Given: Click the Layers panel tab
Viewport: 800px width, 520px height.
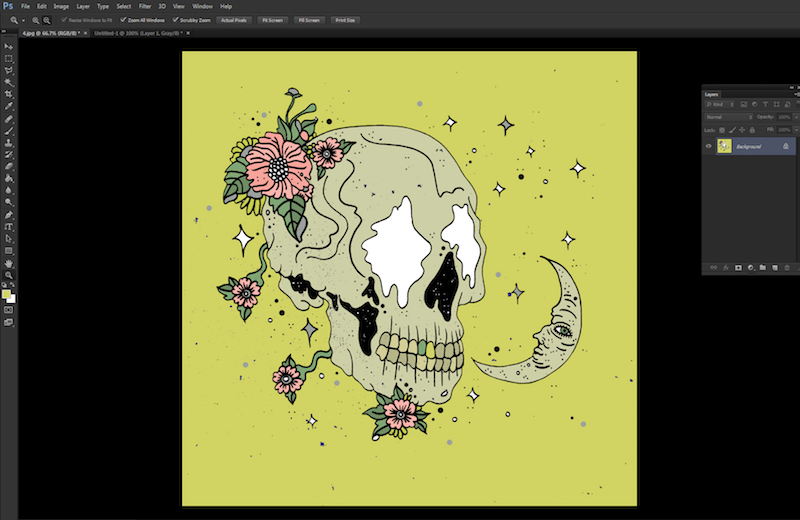Looking at the screenshot, I should (x=711, y=94).
